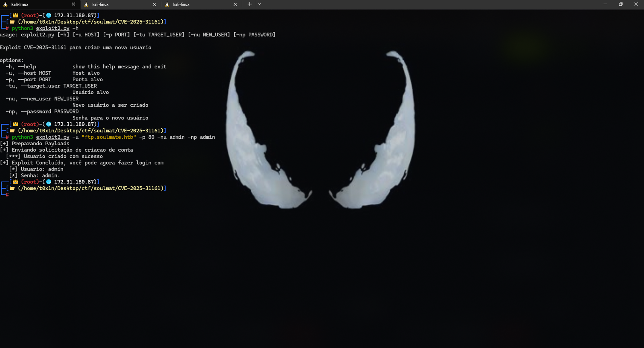Expand the new-tab profile dropdown chevron
Screen dimensions: 644x348
(260, 4)
